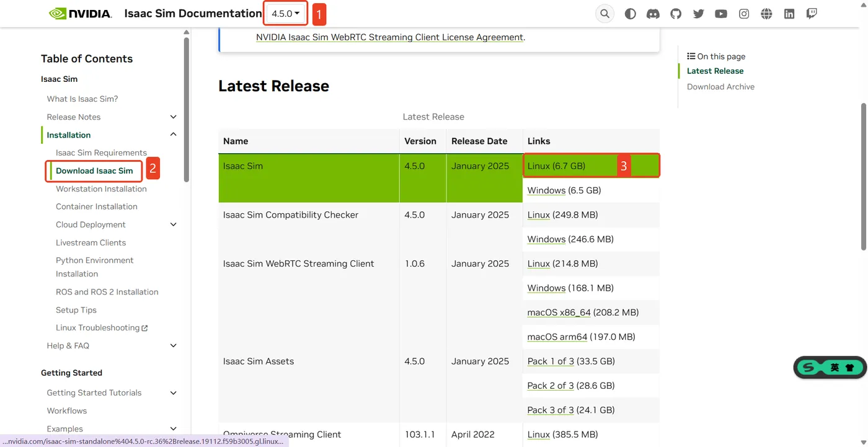
Task: Click the page's main vertical scrollbar
Action: (x=864, y=177)
